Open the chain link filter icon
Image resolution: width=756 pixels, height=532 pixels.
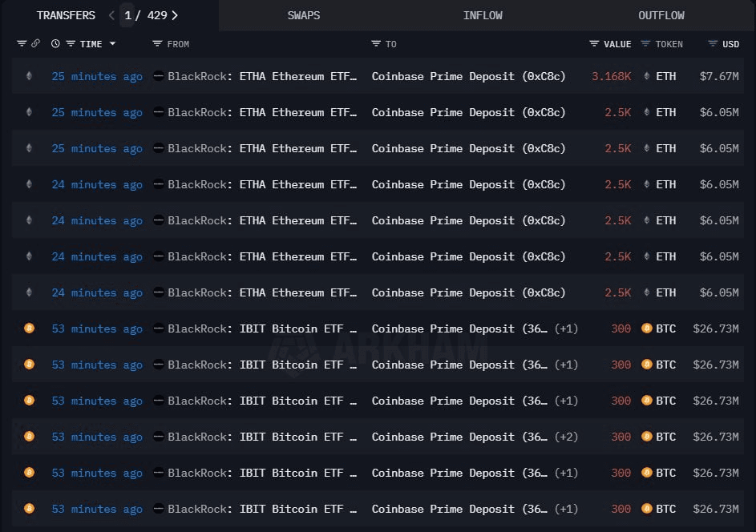point(36,43)
